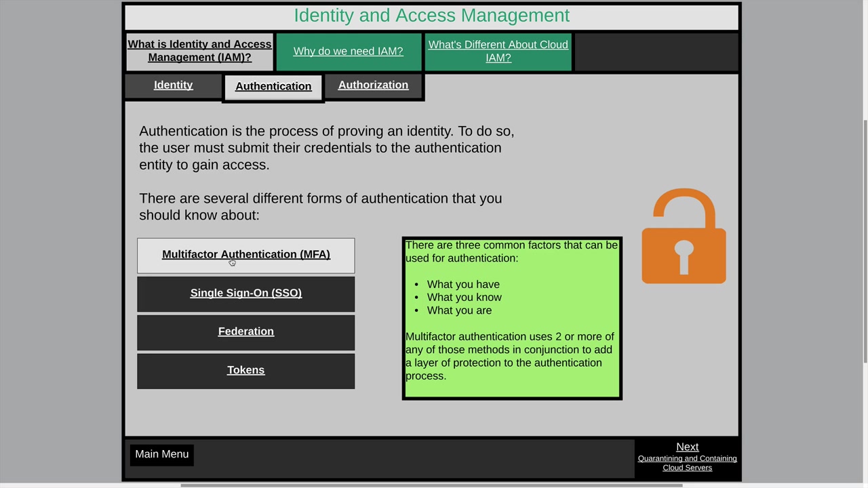Click the 'What you know' bullet
868x488 pixels.
pyautogui.click(x=465, y=298)
